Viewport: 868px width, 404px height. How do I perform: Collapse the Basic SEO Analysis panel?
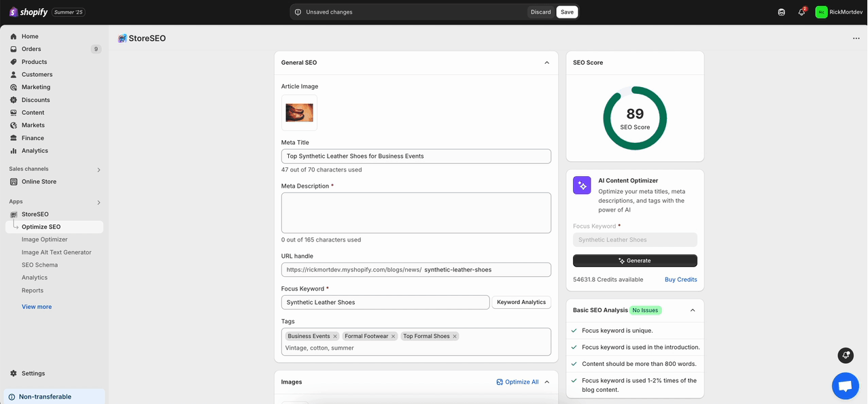[693, 310]
